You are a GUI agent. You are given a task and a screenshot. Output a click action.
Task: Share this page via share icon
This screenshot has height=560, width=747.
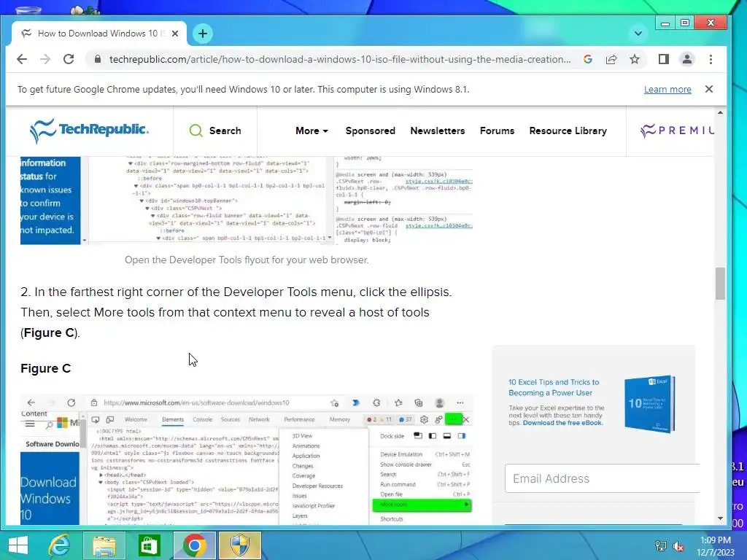click(x=611, y=59)
